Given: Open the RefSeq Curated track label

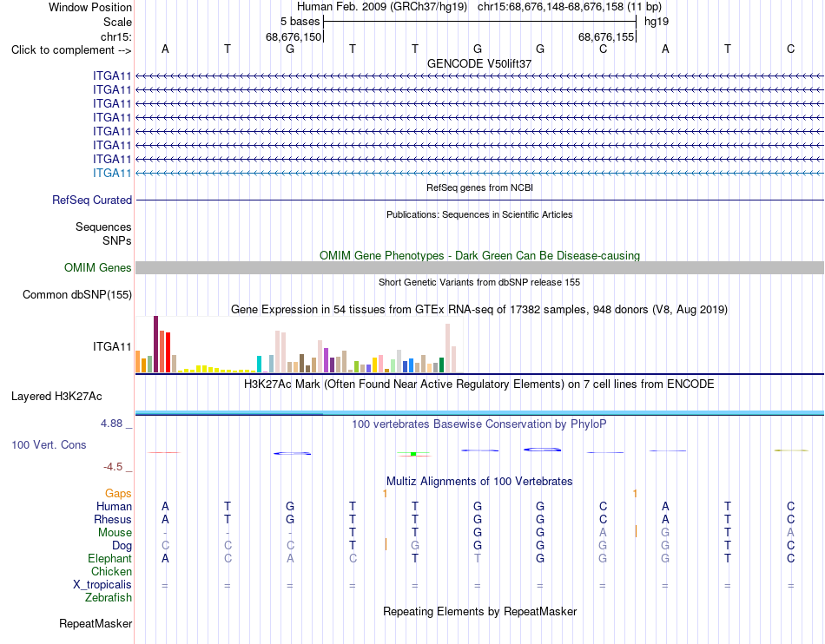Looking at the screenshot, I should [92, 200].
